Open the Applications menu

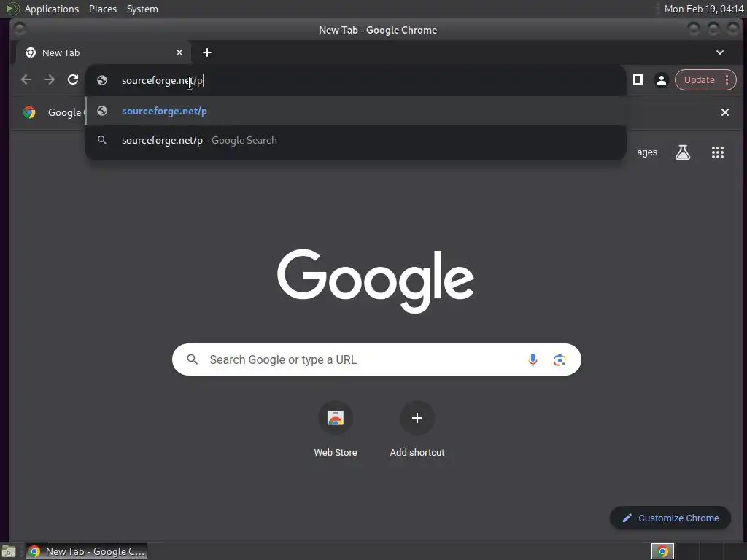point(52,9)
